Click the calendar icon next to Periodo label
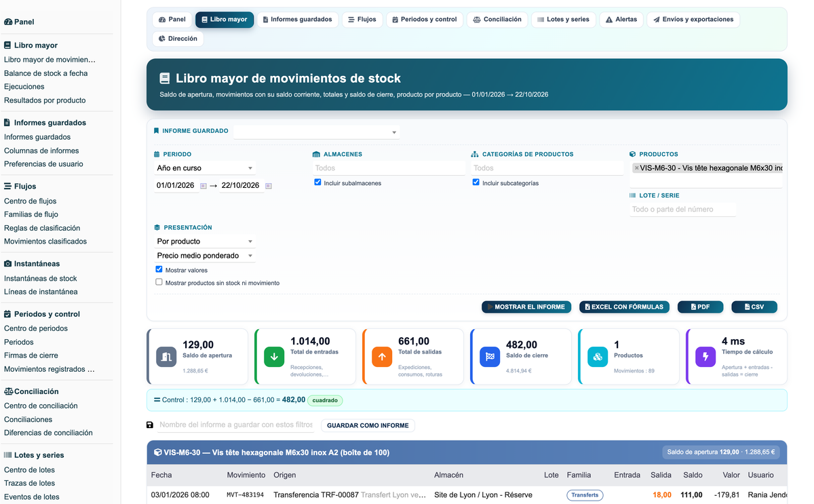The width and height of the screenshot is (814, 504). click(157, 155)
